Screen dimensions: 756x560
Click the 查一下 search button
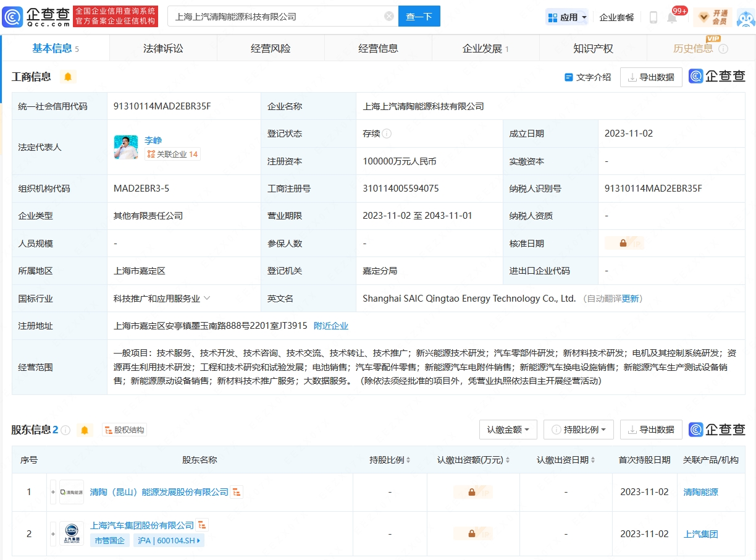click(419, 17)
